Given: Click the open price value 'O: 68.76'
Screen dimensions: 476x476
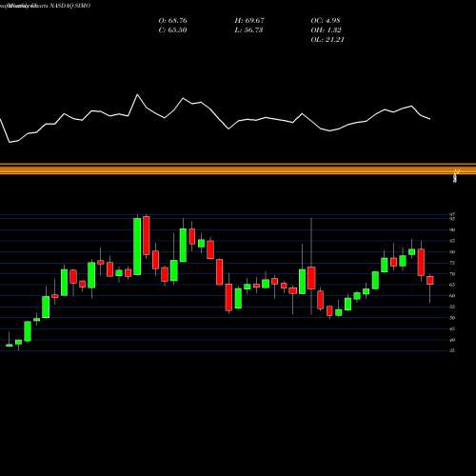Looking at the screenshot, I should tap(172, 21).
